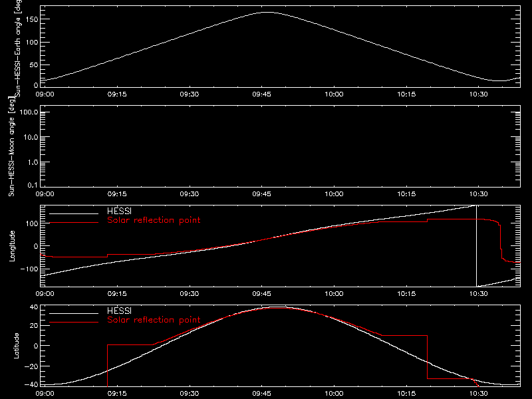The width and height of the screenshot is (532, 399).
Task: Click the 20 tick on Latitude plot
Action: point(34,326)
